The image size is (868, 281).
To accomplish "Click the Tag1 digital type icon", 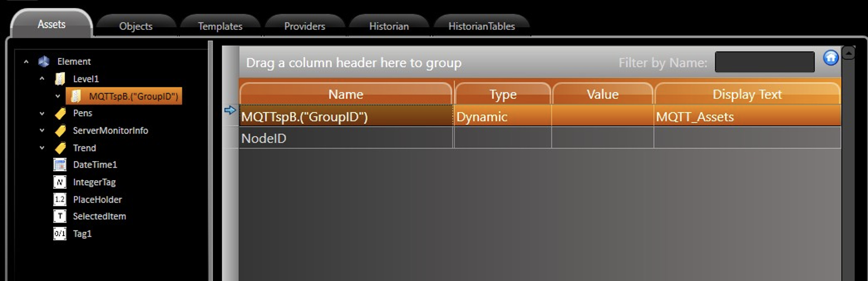I will [60, 234].
